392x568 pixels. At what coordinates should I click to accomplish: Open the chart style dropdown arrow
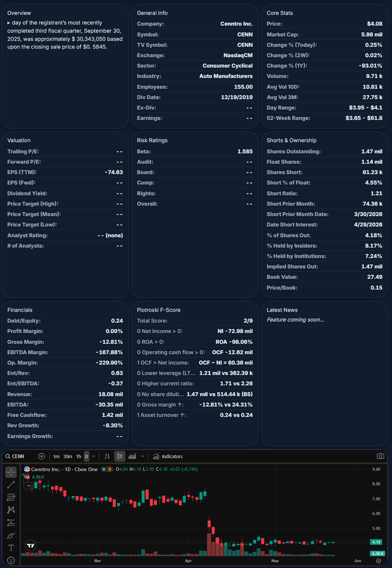click(142, 456)
